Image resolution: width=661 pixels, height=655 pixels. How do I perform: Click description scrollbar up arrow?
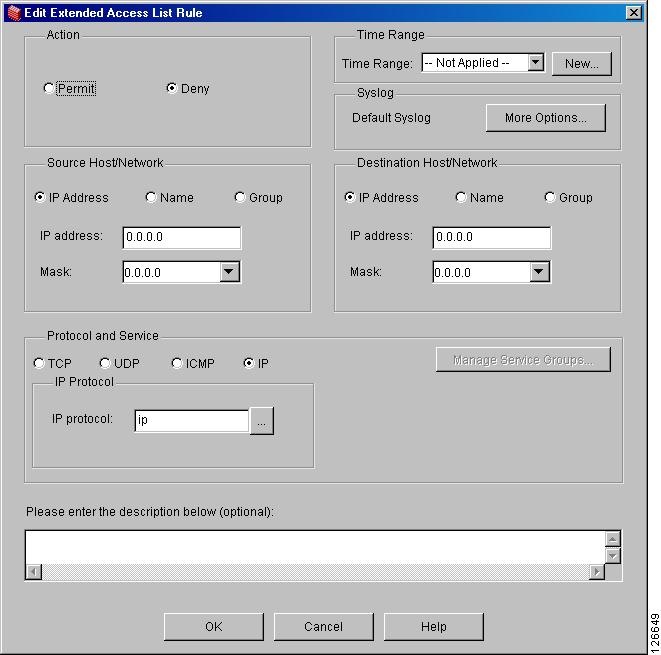(613, 539)
